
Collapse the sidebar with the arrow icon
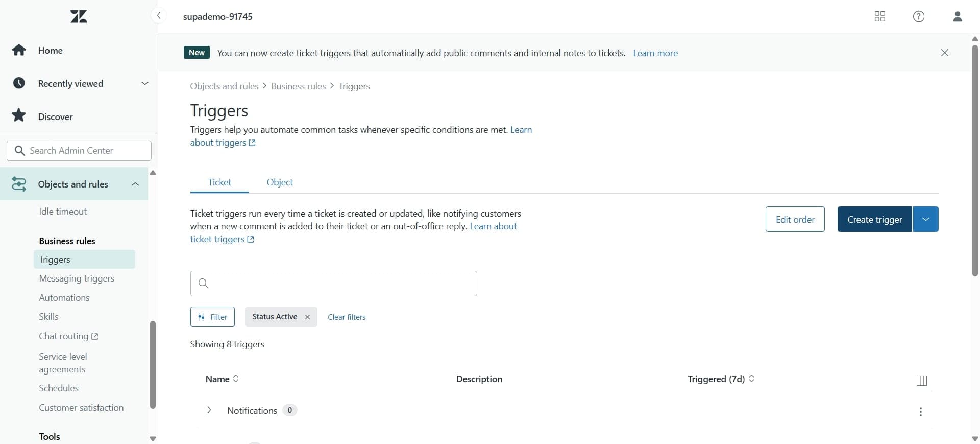(159, 16)
